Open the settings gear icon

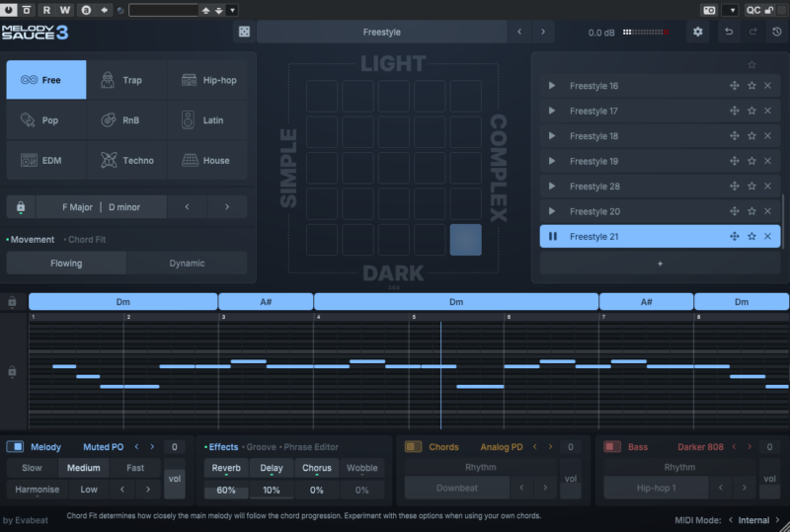(698, 33)
